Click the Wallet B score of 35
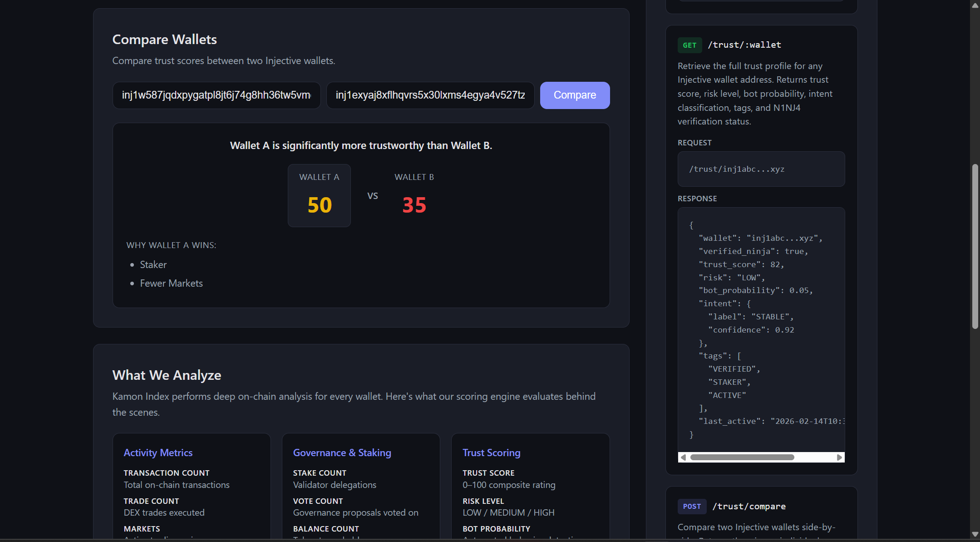The image size is (980, 542). 414,205
